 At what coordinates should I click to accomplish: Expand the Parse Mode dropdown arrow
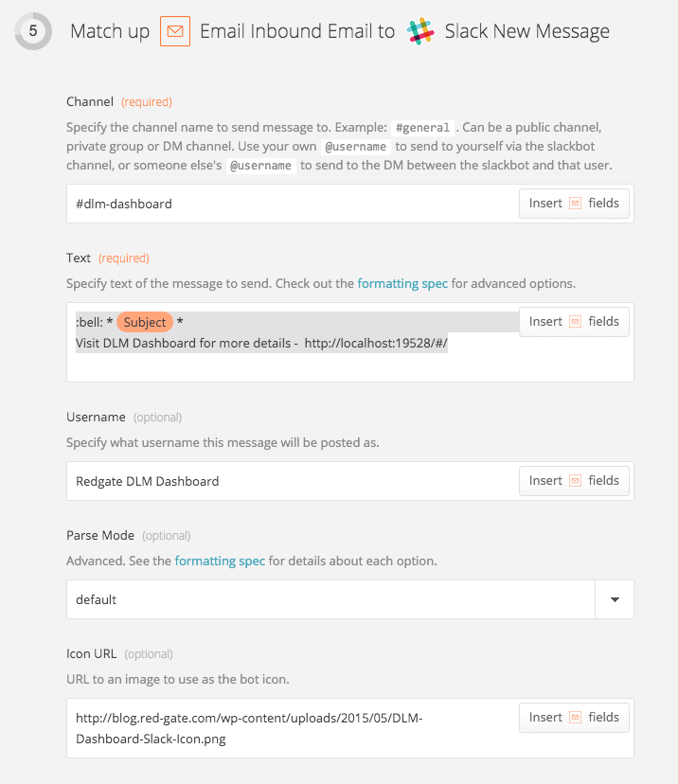[614, 599]
